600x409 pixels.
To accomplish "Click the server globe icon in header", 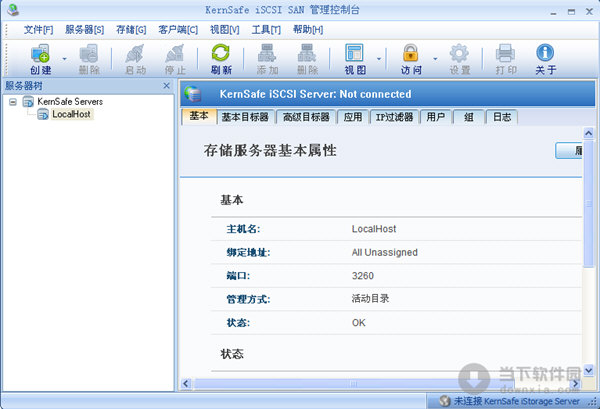I will [x=192, y=94].
